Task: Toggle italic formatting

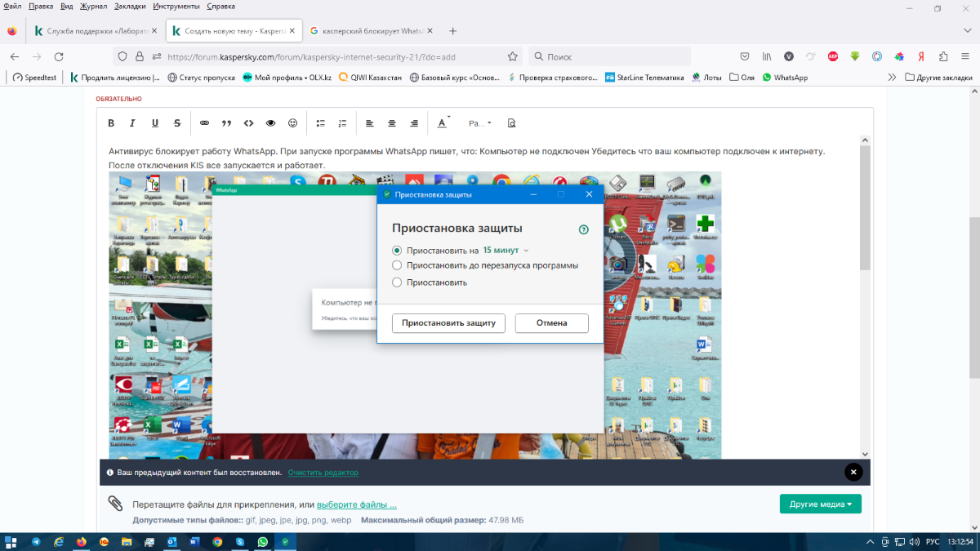Action: (132, 123)
